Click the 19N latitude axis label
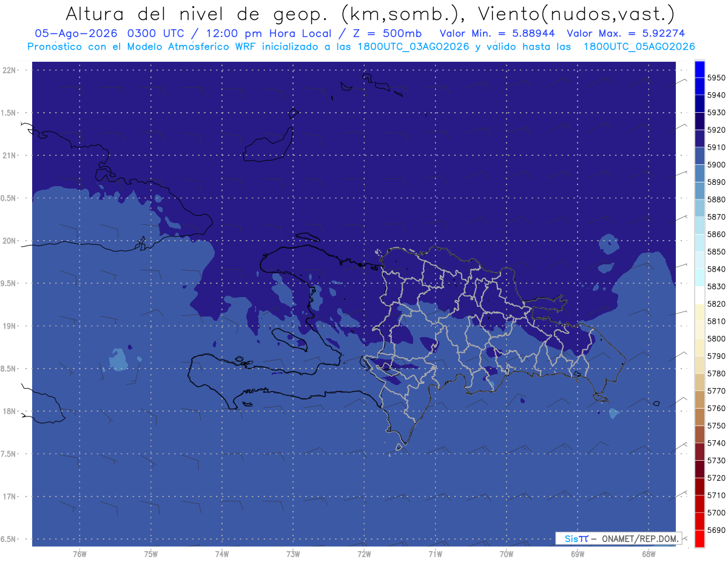 pyautogui.click(x=10, y=326)
